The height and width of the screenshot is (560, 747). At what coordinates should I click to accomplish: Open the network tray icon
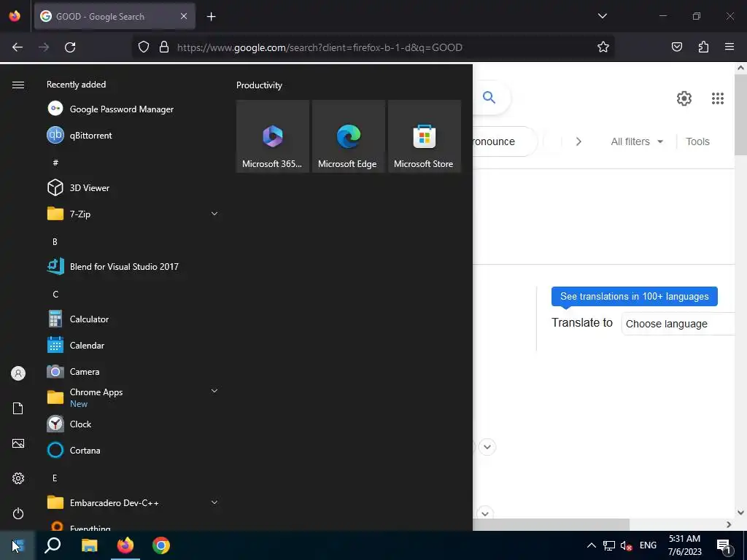pyautogui.click(x=609, y=545)
